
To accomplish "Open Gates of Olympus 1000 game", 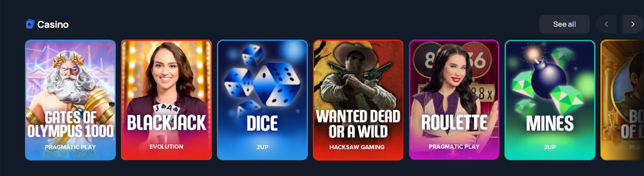I will [x=70, y=100].
